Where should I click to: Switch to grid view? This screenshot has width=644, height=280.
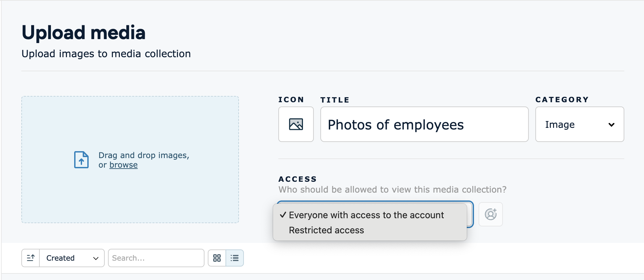pos(217,258)
